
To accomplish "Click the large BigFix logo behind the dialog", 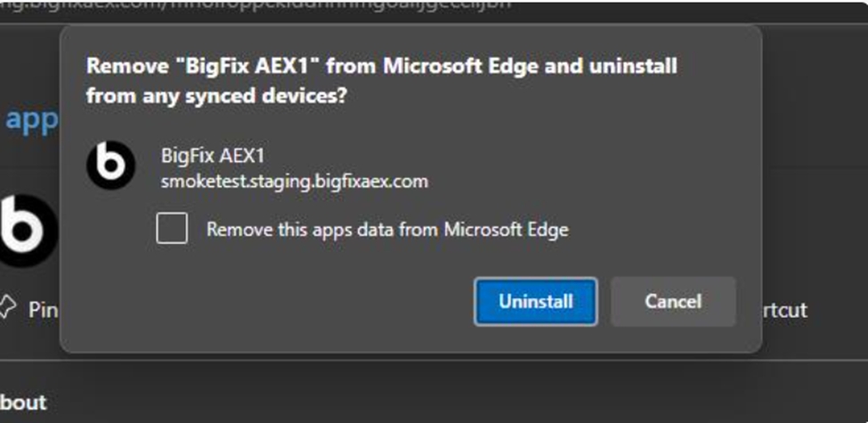I will [x=27, y=232].
